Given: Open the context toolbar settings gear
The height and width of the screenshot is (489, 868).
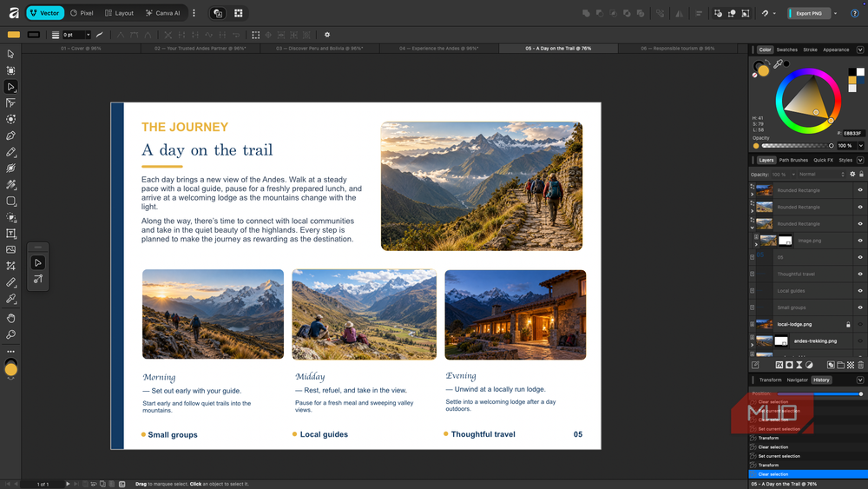Looking at the screenshot, I should (327, 35).
